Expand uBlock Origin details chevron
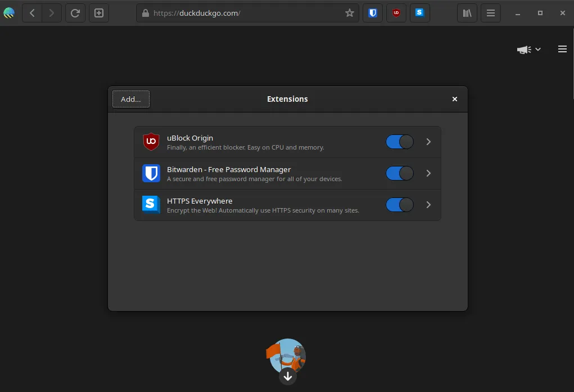The width and height of the screenshot is (574, 392). pyautogui.click(x=428, y=142)
